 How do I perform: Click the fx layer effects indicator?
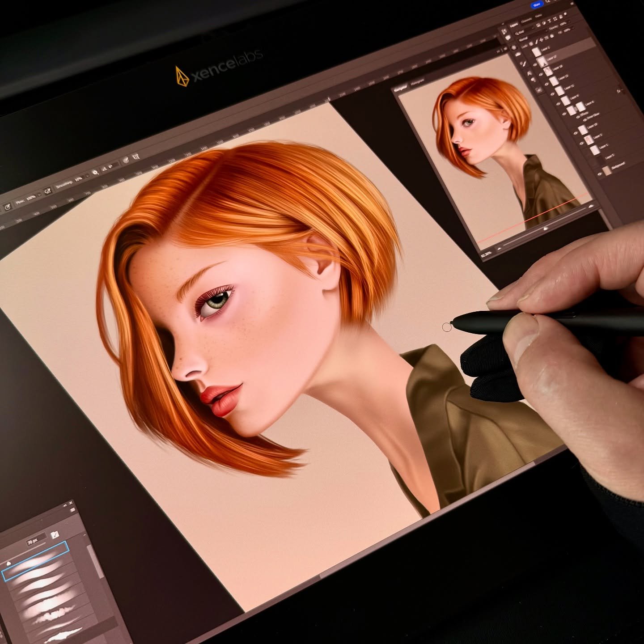[x=619, y=92]
